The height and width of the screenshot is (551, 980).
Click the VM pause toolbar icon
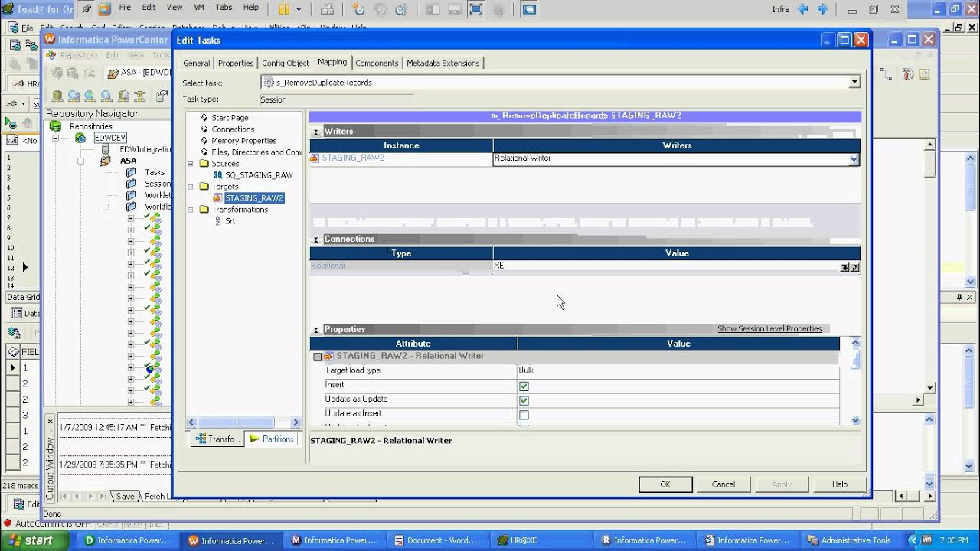(x=284, y=9)
